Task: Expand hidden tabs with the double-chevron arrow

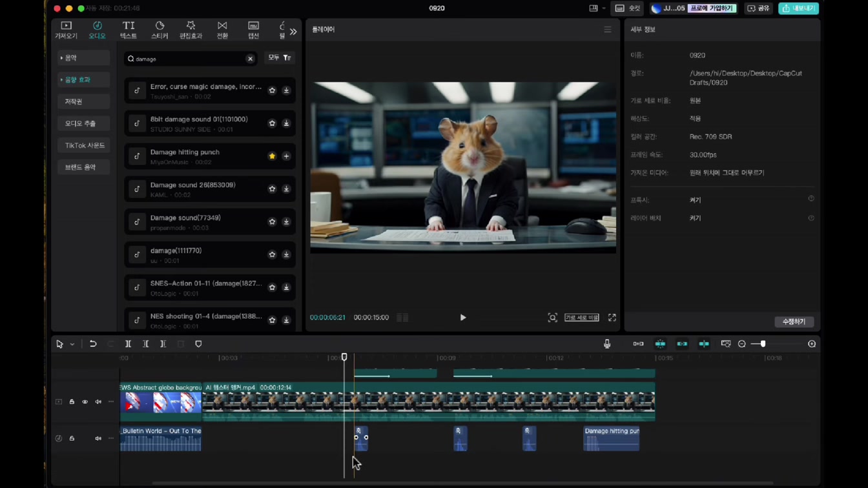Action: coord(293,32)
